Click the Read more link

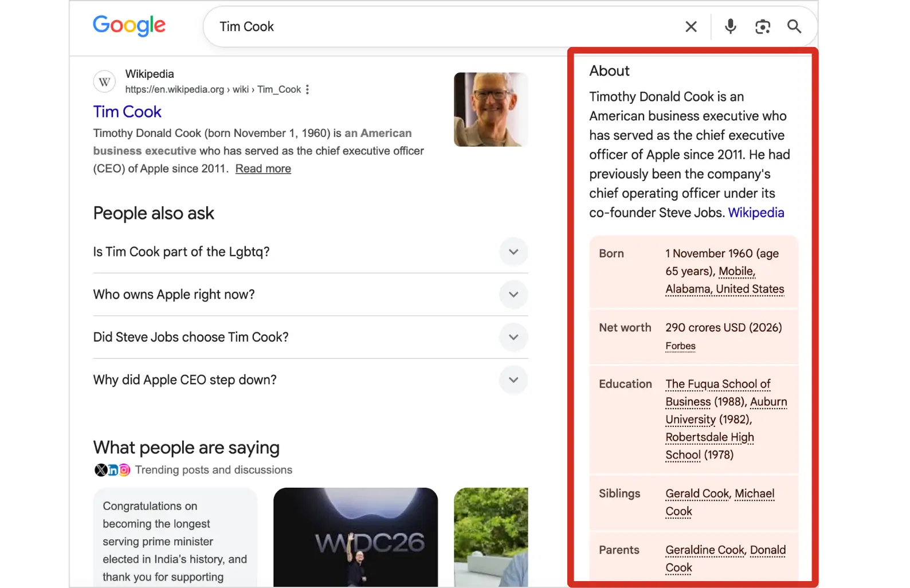(263, 168)
